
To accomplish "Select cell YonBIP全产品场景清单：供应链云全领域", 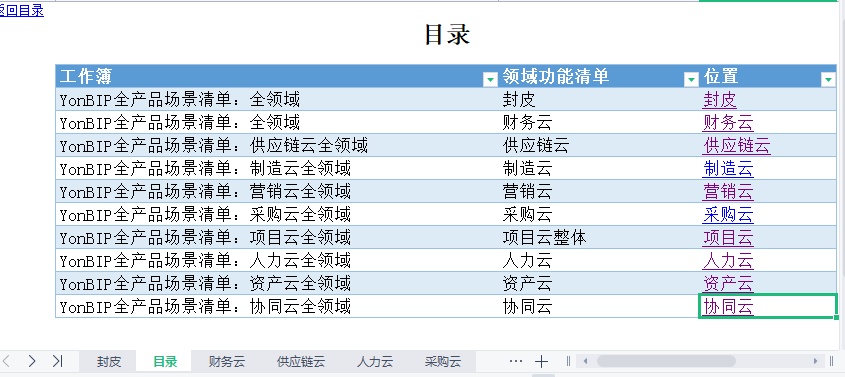I will (x=276, y=145).
